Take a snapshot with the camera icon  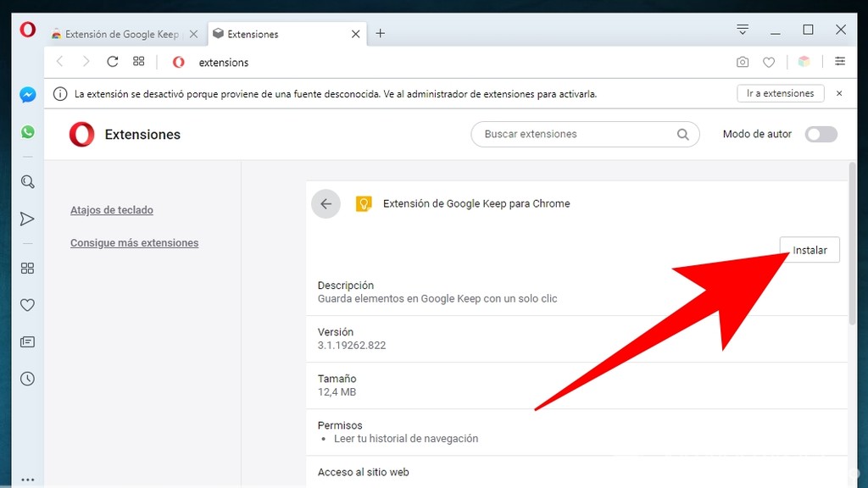click(743, 62)
